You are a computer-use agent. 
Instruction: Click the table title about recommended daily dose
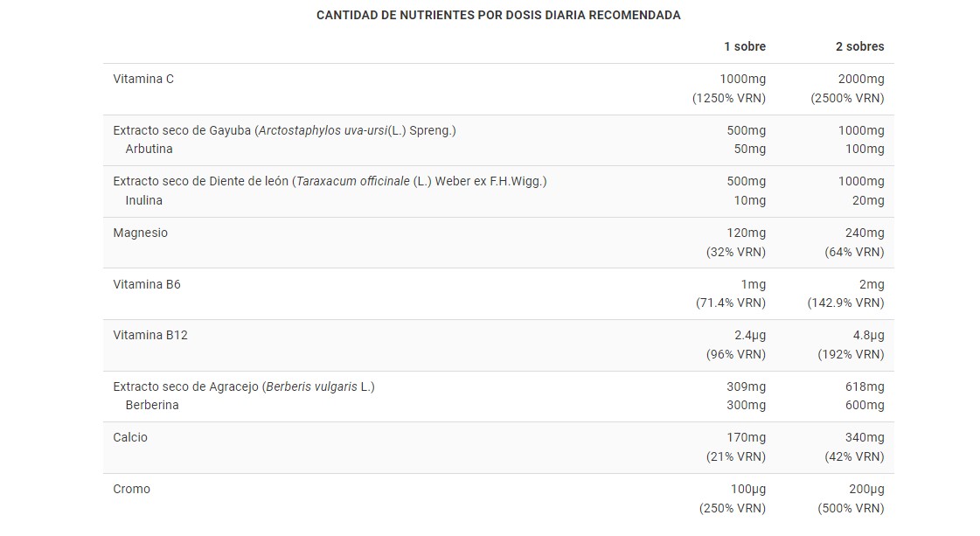pos(498,15)
